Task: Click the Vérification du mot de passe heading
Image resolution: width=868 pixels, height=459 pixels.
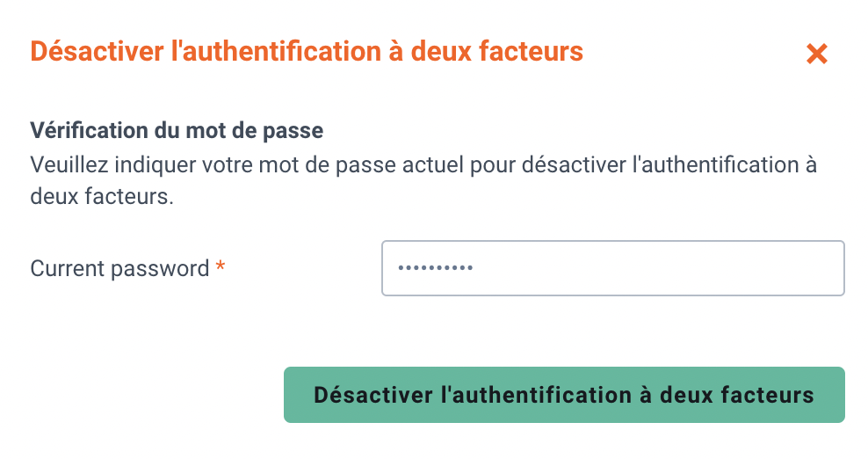Action: pyautogui.click(x=177, y=130)
